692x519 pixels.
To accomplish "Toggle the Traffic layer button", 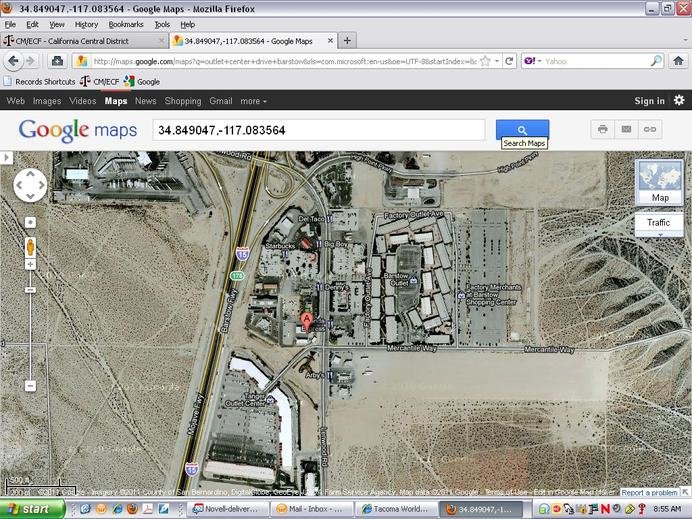I will pyautogui.click(x=658, y=223).
